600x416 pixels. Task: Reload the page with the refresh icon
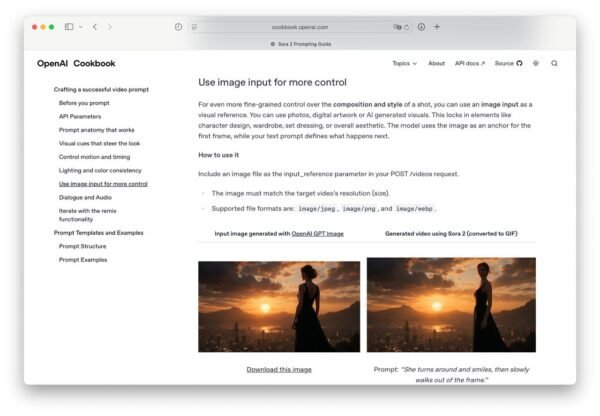click(x=407, y=27)
